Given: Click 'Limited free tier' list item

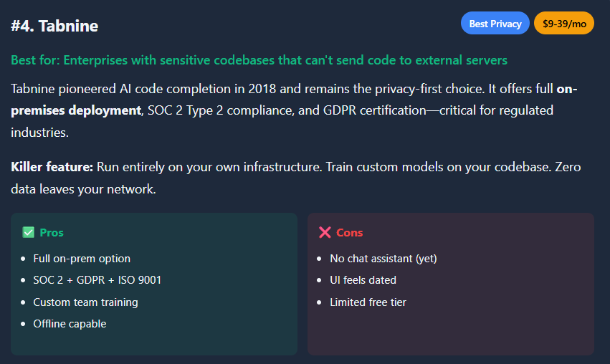Looking at the screenshot, I should 368,302.
